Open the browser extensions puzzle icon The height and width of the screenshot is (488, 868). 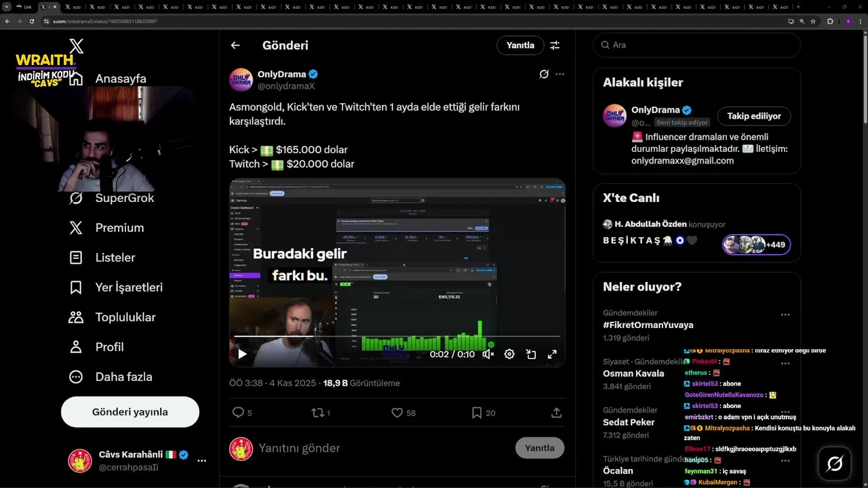point(830,21)
